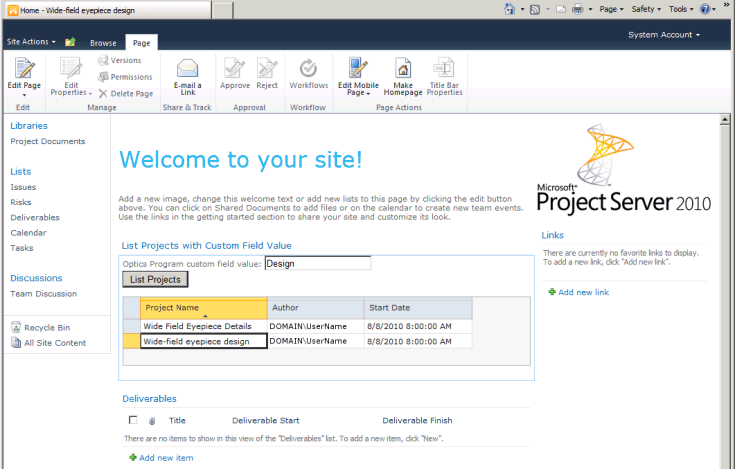Click the Deliverable Start column header
This screenshot has width=735, height=469.
[x=266, y=420]
